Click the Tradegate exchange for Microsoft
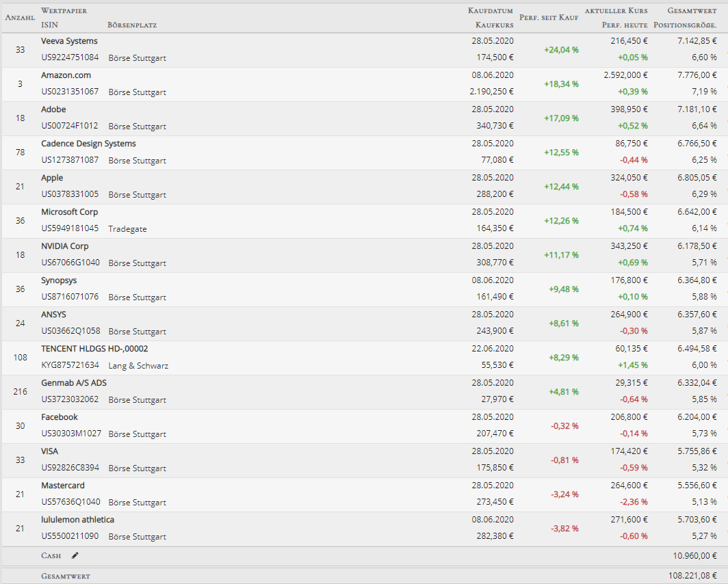728x584 pixels. click(127, 228)
